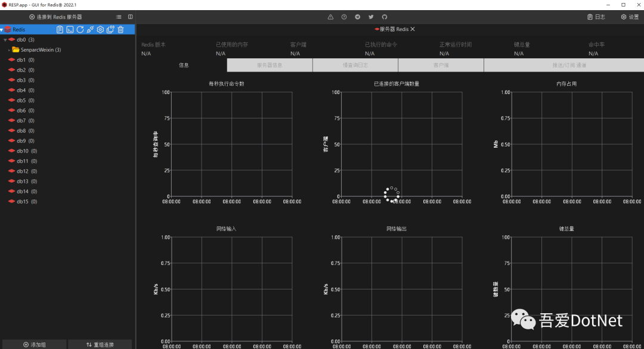Click the 添加组 button

(35, 344)
